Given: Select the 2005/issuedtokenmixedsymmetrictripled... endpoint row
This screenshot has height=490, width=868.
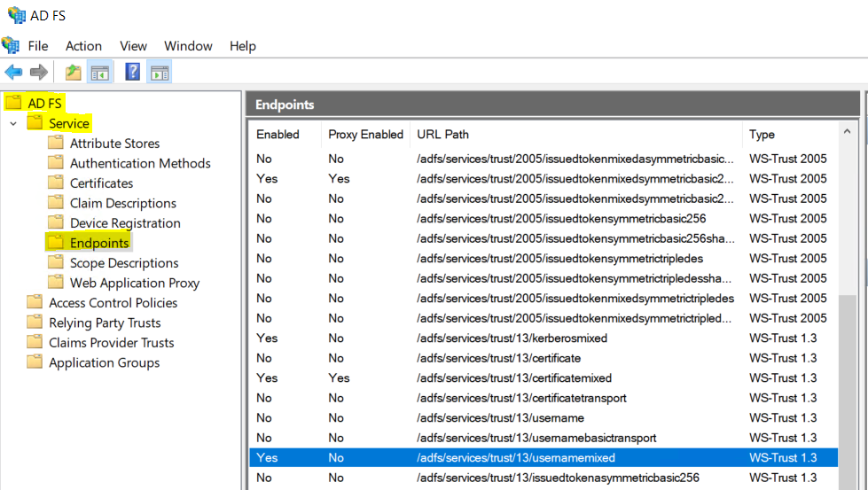Looking at the screenshot, I should click(543, 318).
